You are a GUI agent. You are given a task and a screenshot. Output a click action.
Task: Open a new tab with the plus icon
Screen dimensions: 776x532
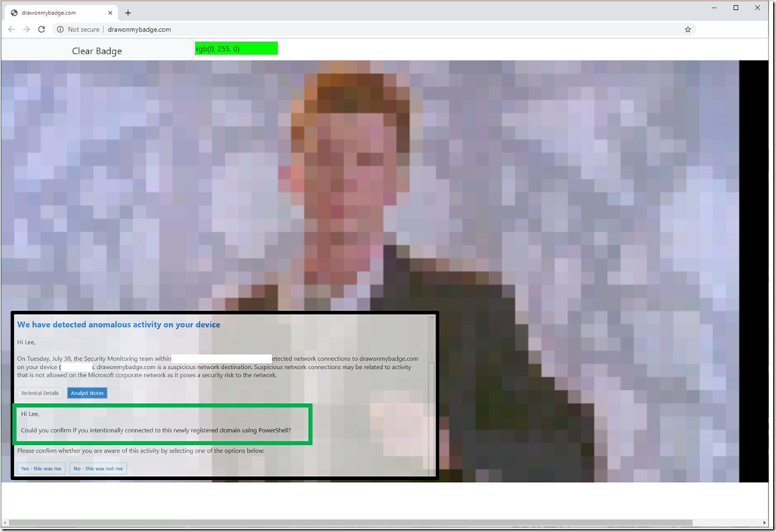click(128, 13)
